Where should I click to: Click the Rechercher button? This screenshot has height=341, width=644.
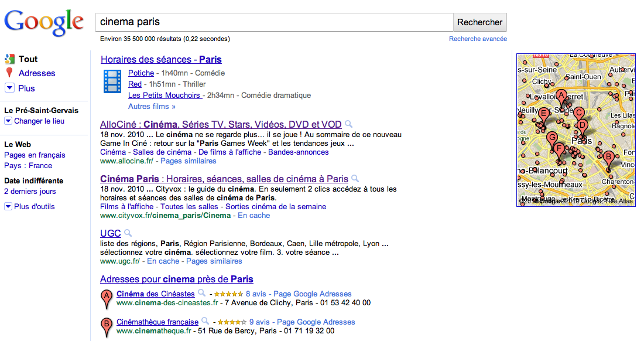479,22
